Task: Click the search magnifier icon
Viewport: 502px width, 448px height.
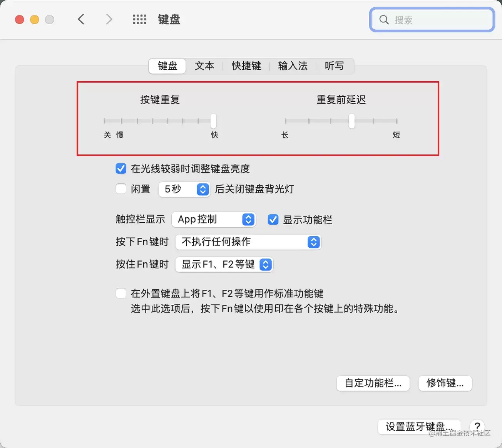Action: [384, 20]
